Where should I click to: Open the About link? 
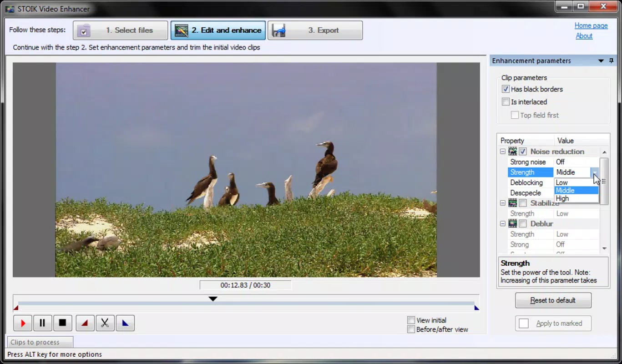coord(584,36)
